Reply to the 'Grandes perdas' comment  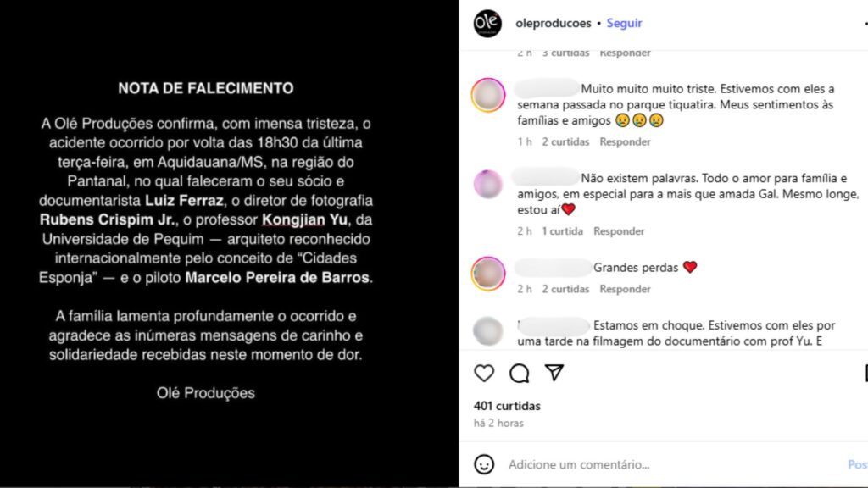coord(625,289)
